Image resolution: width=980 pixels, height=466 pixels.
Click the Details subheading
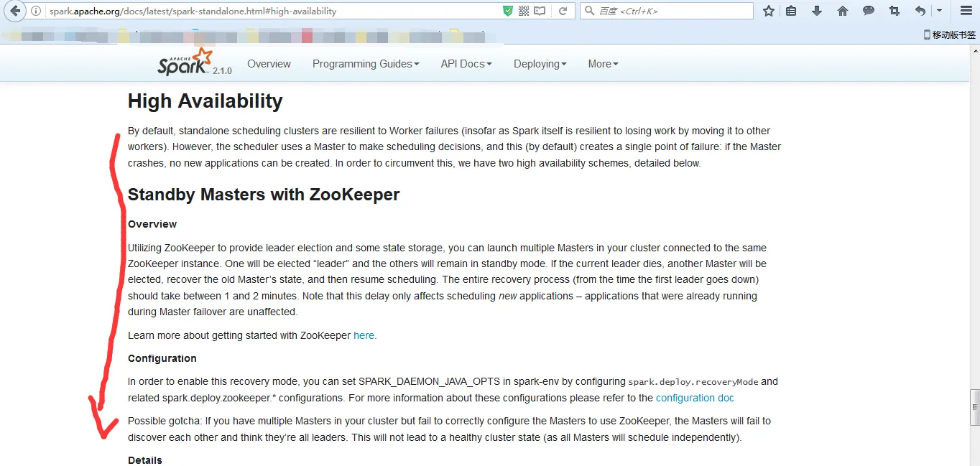pos(145,460)
